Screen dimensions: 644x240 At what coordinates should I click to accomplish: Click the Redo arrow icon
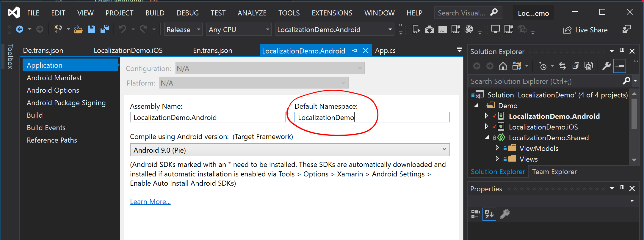[x=143, y=29]
